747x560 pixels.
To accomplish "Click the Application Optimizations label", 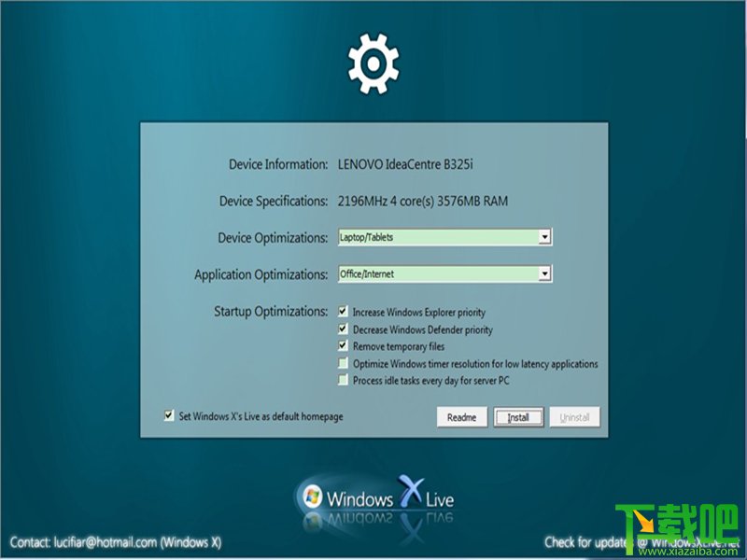I will 261,274.
